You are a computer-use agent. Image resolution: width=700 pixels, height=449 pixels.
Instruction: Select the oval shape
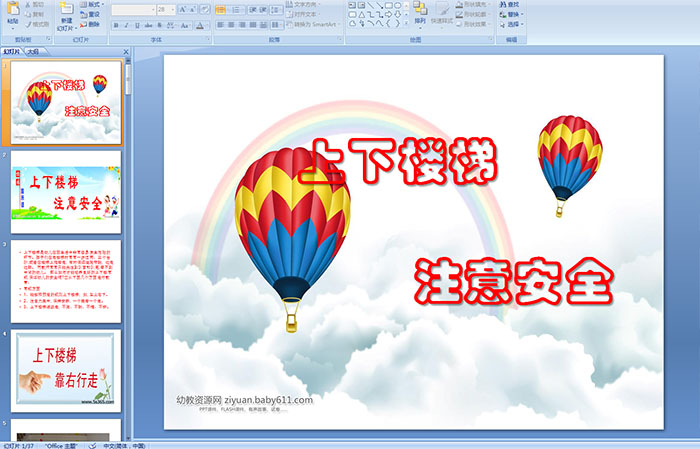point(397,5)
